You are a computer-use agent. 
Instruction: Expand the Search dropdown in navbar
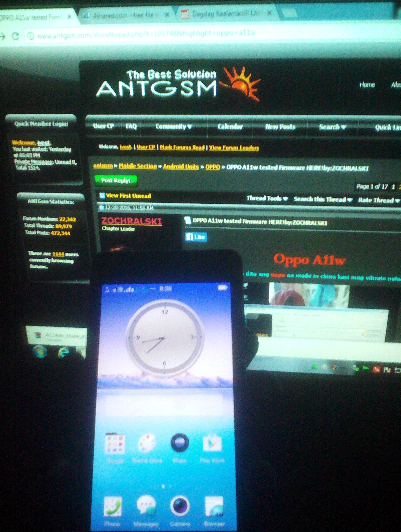click(332, 127)
